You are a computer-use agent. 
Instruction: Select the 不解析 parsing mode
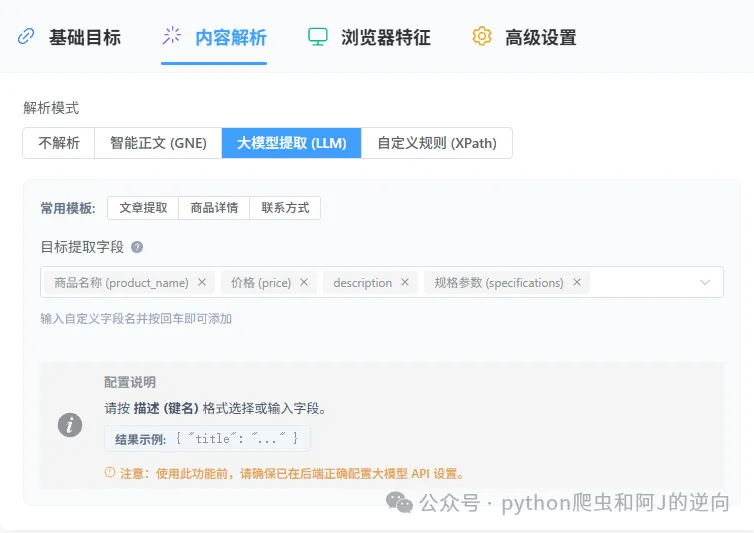pos(59,143)
